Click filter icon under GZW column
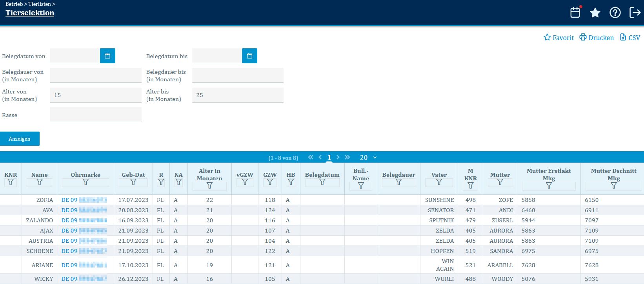The image size is (644, 284). (x=270, y=182)
